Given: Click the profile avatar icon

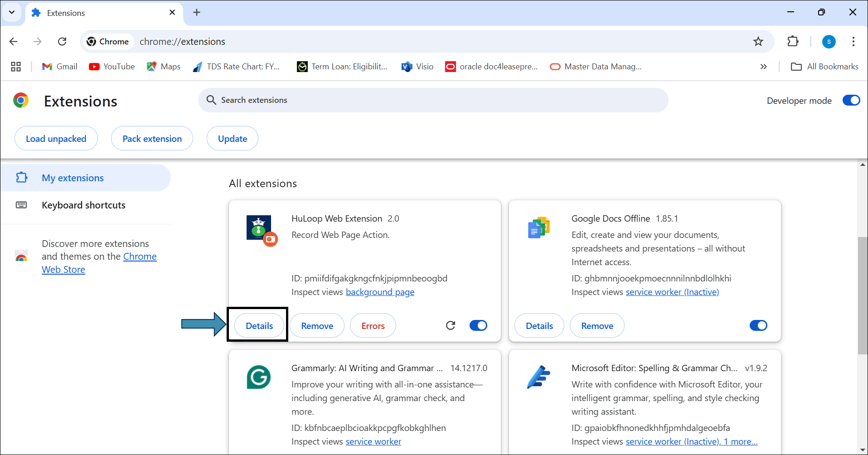Looking at the screenshot, I should click(829, 42).
